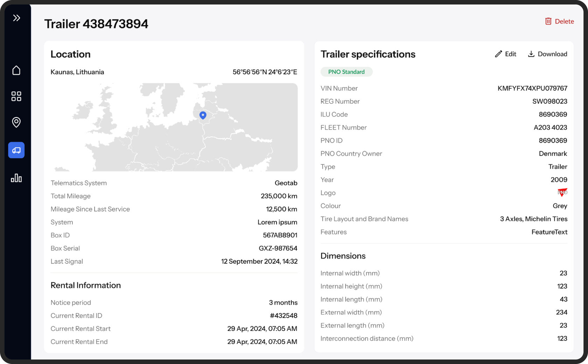The height and width of the screenshot is (364, 588).
Task: Click the PNO Standard badge
Action: [x=346, y=72]
